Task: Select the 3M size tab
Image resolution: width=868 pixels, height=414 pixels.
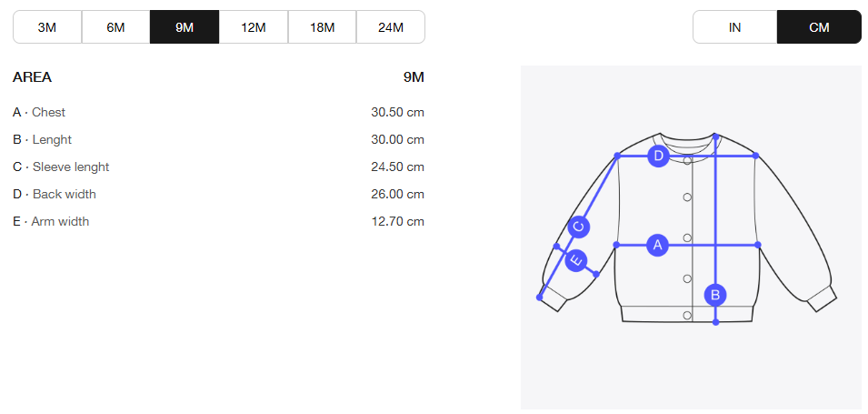Action: (47, 27)
